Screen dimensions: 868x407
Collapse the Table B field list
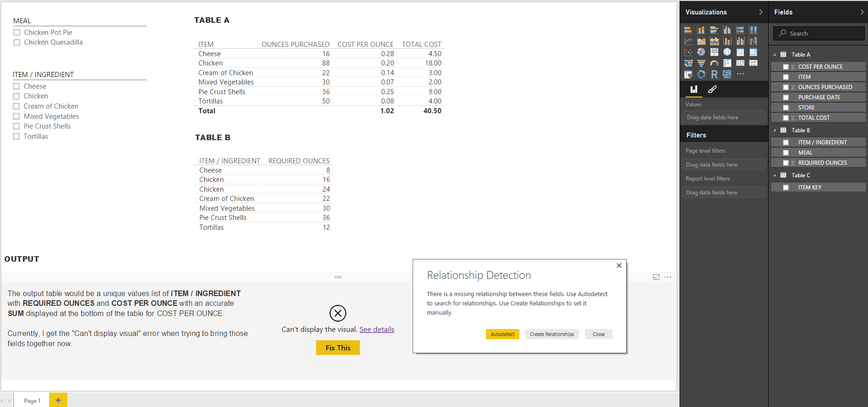coord(774,130)
